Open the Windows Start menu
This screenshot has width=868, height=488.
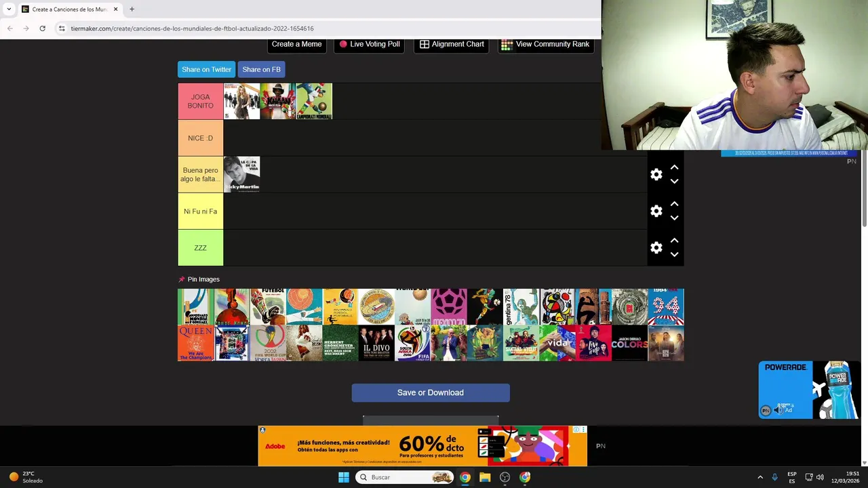pos(344,477)
